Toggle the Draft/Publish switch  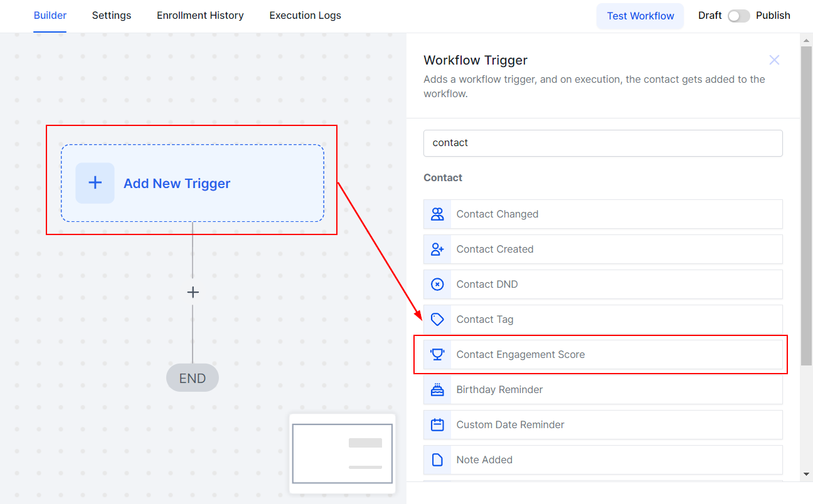click(738, 16)
